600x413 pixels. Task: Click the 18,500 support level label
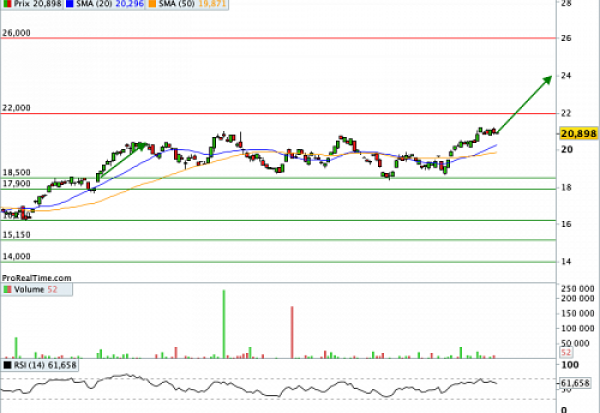(x=16, y=173)
